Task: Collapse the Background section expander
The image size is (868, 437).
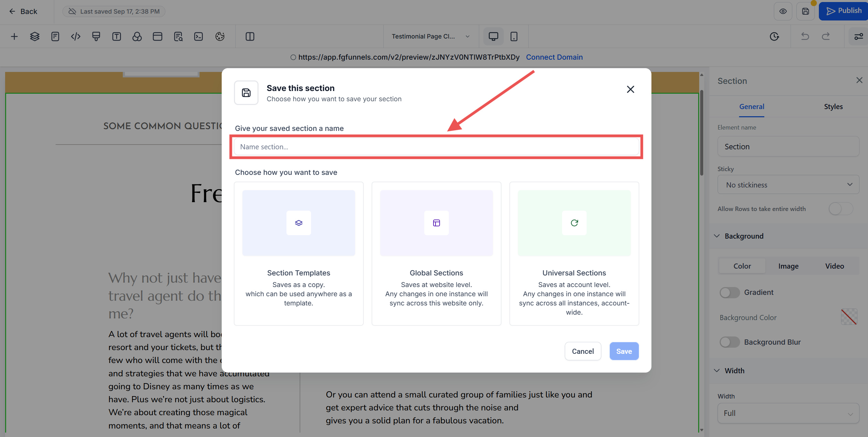Action: 717,236
